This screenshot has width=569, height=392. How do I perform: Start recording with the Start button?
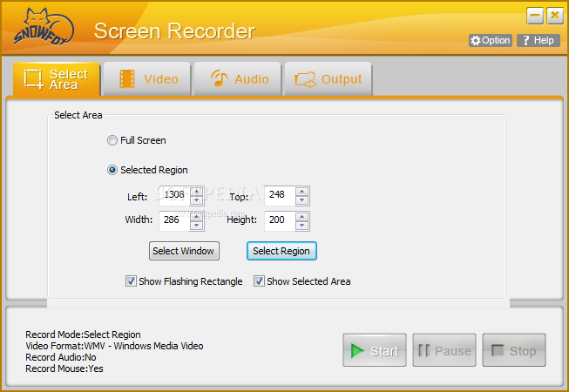coord(375,351)
